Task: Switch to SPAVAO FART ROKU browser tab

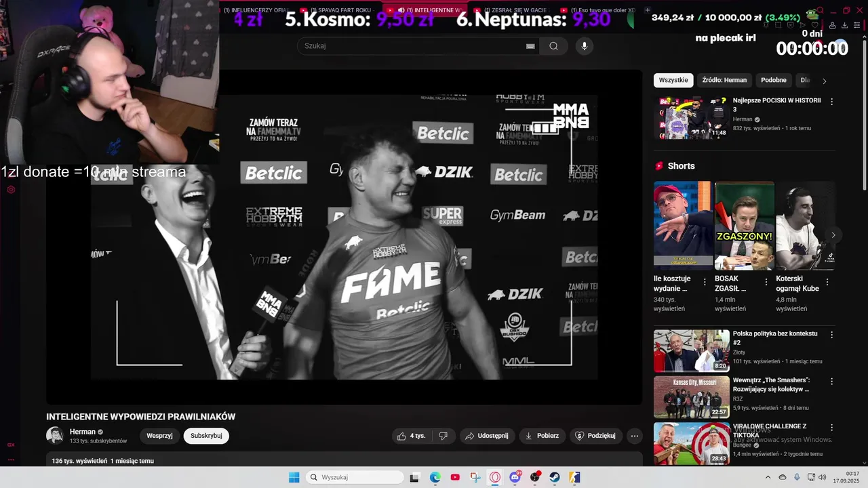Action: [x=338, y=10]
